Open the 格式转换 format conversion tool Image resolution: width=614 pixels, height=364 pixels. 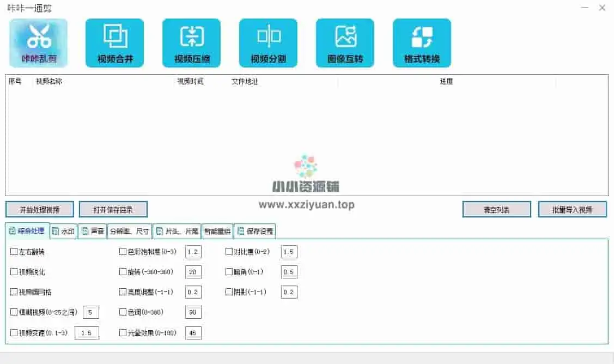422,43
